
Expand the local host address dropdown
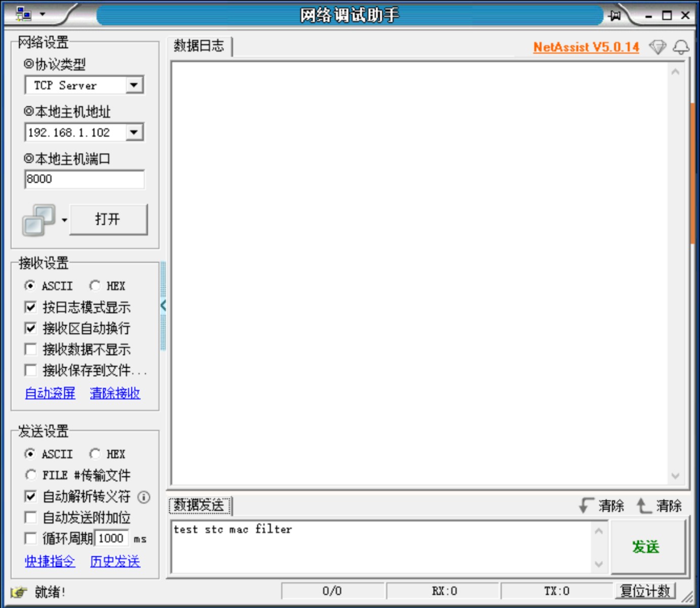(133, 132)
